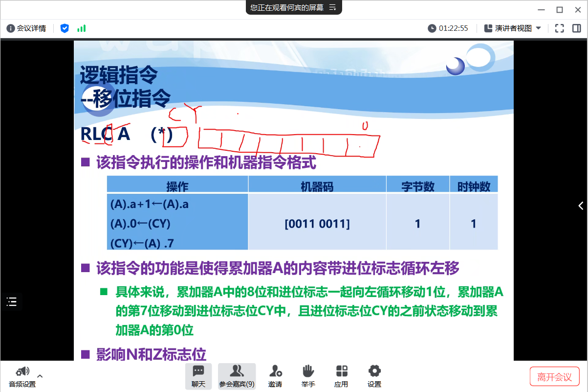
Task: Open the 演讲者视图 view dropdown
Action: pos(513,28)
